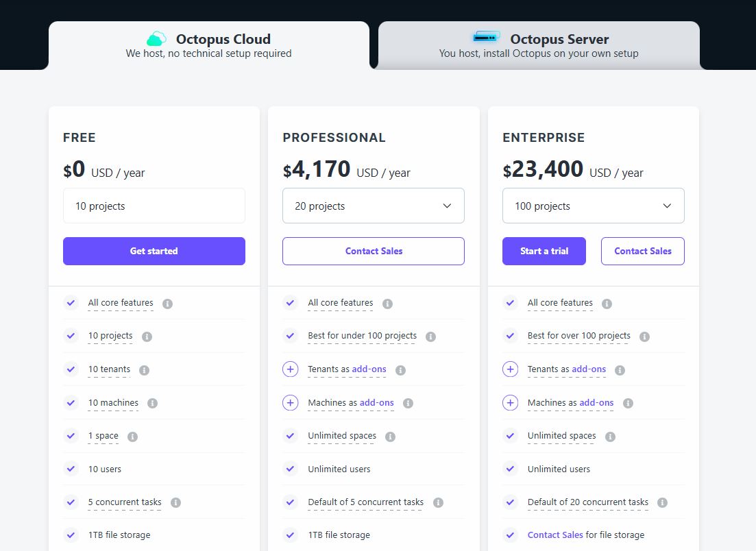Screen dimensions: 756x551
Task: Click Get started on the Free plan
Action: (154, 251)
